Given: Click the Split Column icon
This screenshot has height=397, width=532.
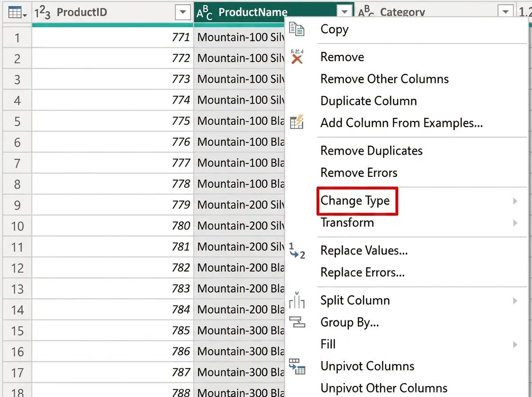Looking at the screenshot, I should coord(297,300).
